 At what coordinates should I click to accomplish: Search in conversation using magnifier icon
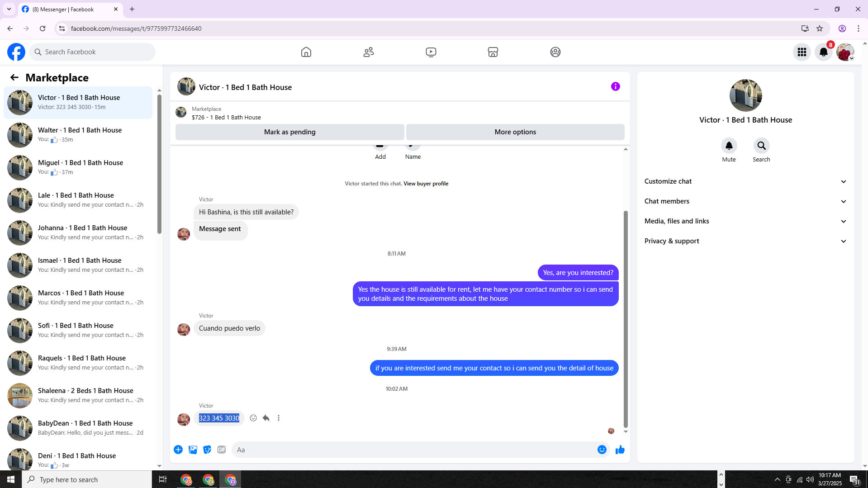(761, 146)
